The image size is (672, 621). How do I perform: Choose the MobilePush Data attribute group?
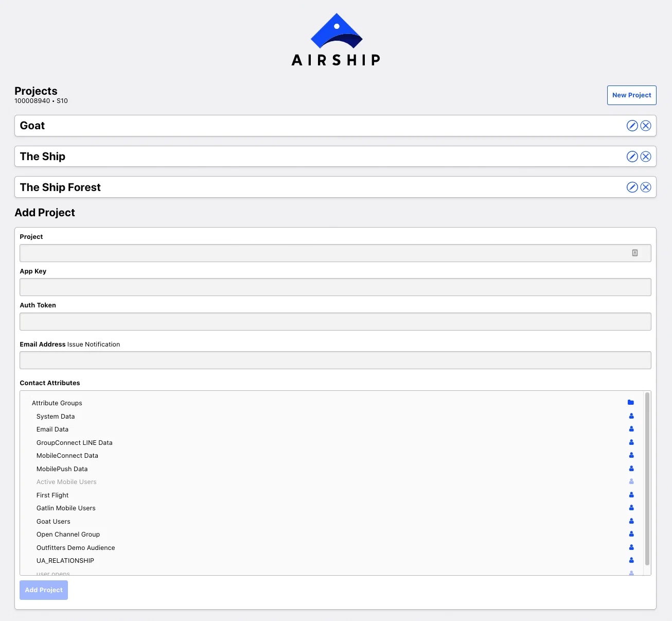pyautogui.click(x=62, y=469)
